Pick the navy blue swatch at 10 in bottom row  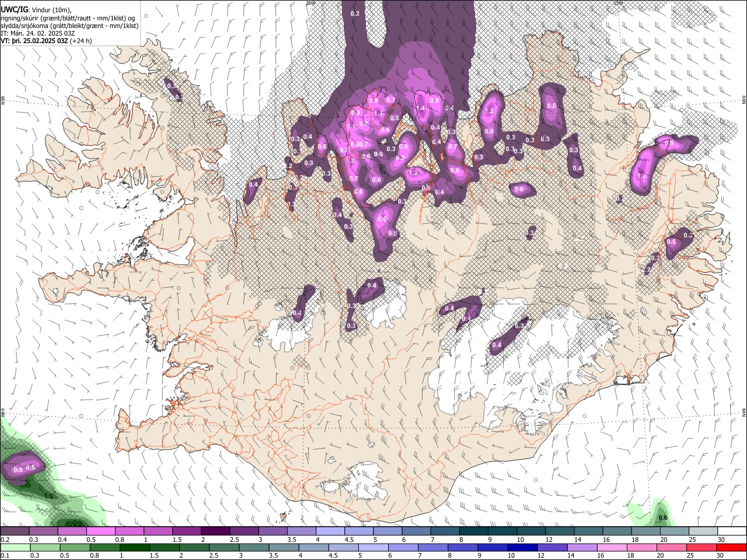click(522, 547)
